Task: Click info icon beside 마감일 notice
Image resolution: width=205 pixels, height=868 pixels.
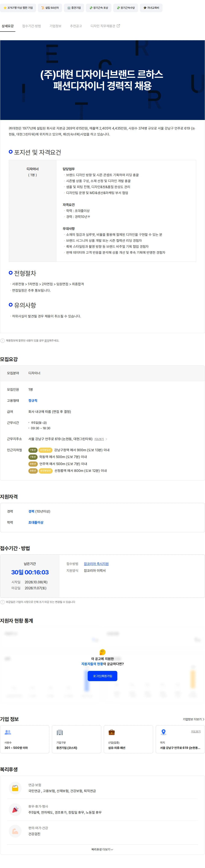Action: tap(3, 602)
